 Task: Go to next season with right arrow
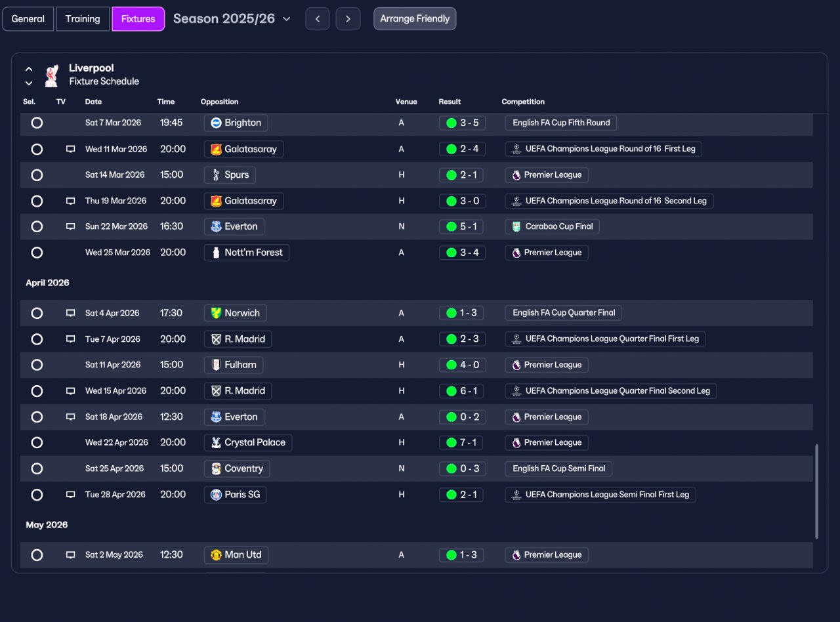click(x=348, y=19)
